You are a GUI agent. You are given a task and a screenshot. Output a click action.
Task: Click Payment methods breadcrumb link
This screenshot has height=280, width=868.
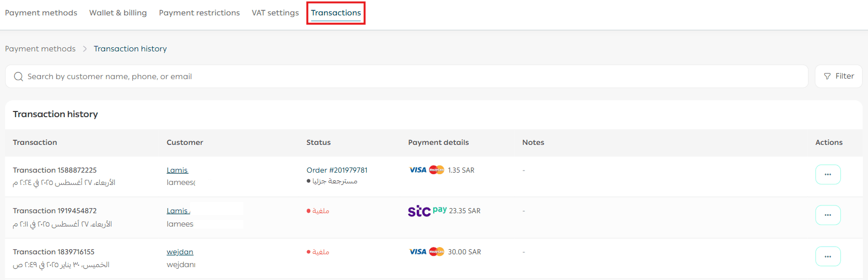(x=40, y=49)
